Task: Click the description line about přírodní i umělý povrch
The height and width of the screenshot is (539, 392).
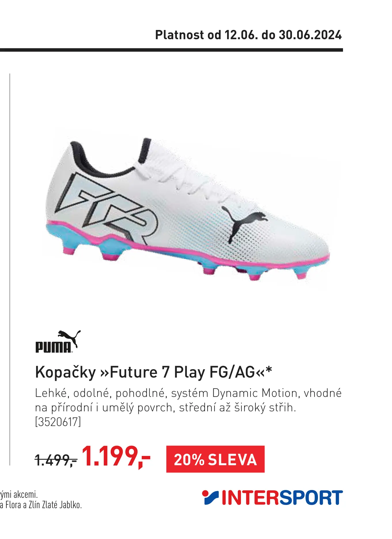Action: (165, 408)
